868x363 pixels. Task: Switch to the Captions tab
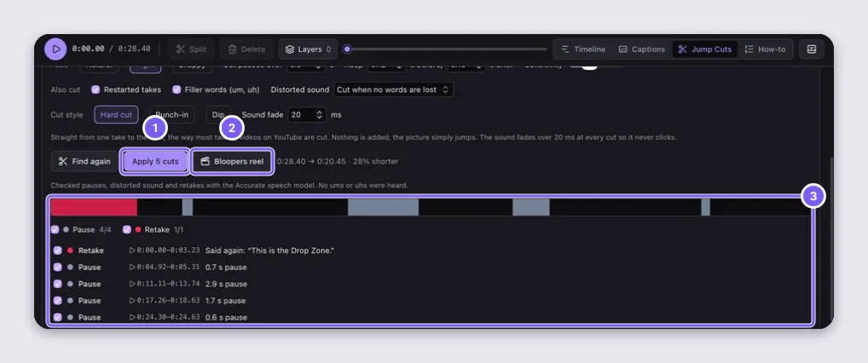click(641, 49)
